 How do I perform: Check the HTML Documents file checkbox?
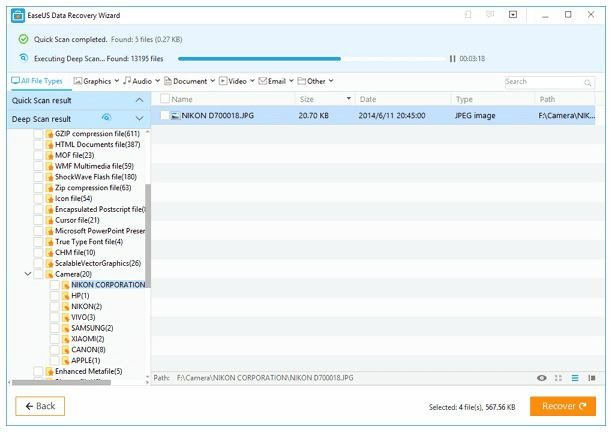click(x=38, y=145)
